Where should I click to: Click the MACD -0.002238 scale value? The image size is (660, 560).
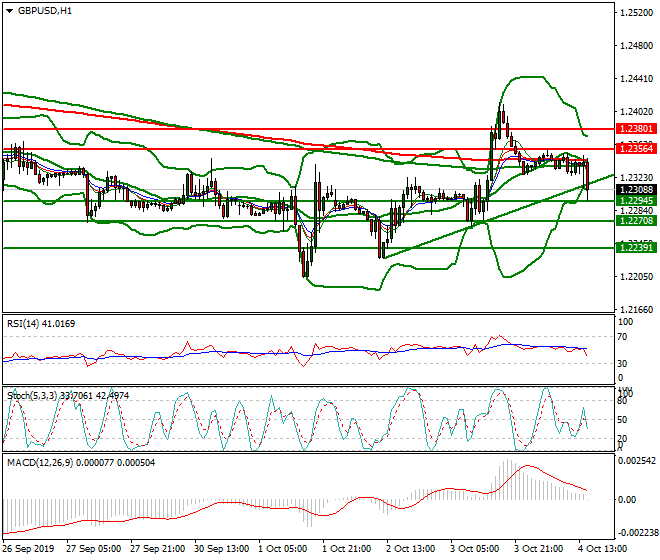pyautogui.click(x=636, y=533)
